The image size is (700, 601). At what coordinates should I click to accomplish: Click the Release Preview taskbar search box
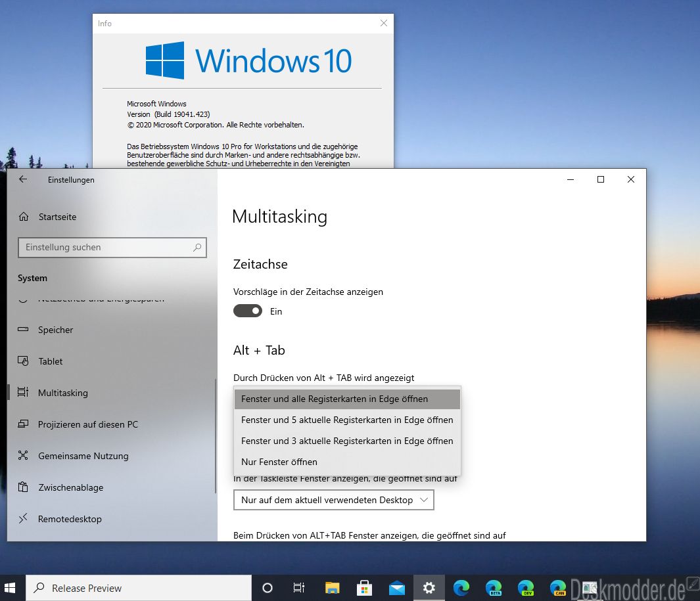tap(139, 588)
